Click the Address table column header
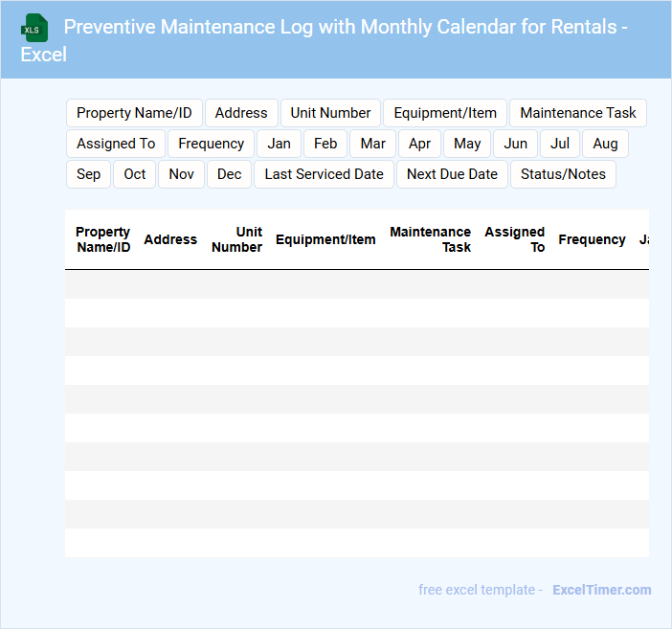This screenshot has width=672, height=629. pyautogui.click(x=170, y=239)
